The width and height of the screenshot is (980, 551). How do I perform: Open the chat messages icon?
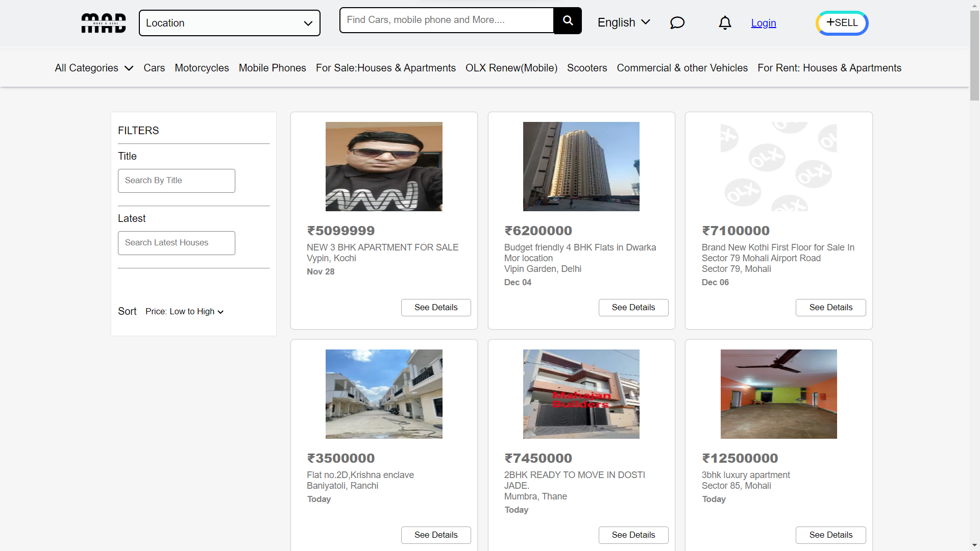pyautogui.click(x=677, y=22)
